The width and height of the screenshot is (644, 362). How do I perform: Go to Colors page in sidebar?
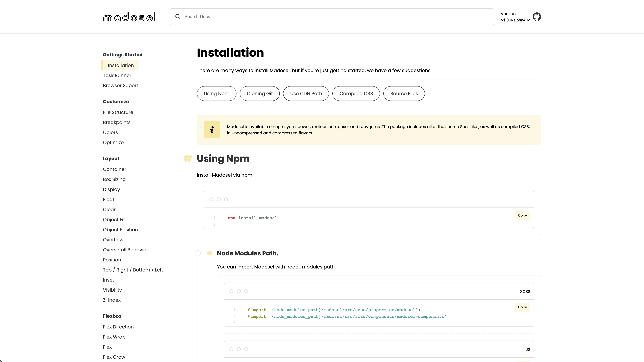(x=110, y=132)
